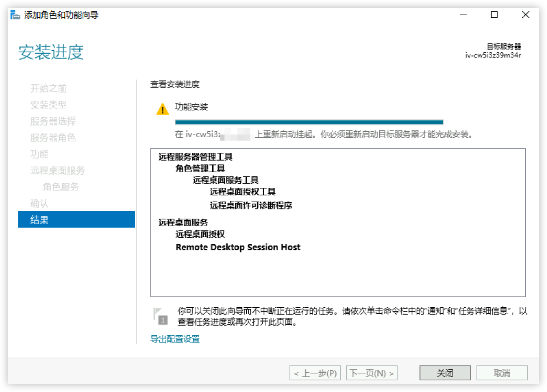Open the 远程桌面服务 sidebar step
547x392 pixels.
coord(57,170)
